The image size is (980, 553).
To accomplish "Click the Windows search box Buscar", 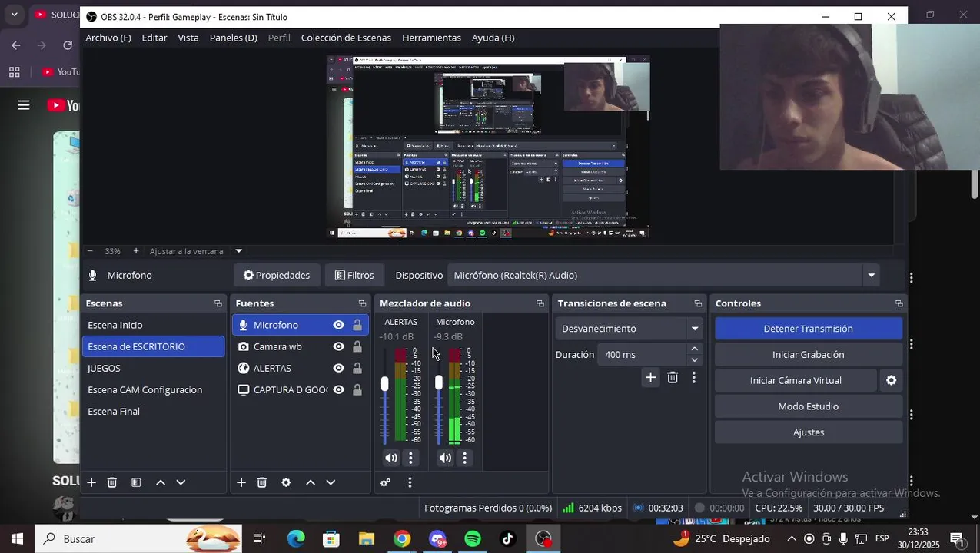I will pyautogui.click(x=138, y=539).
